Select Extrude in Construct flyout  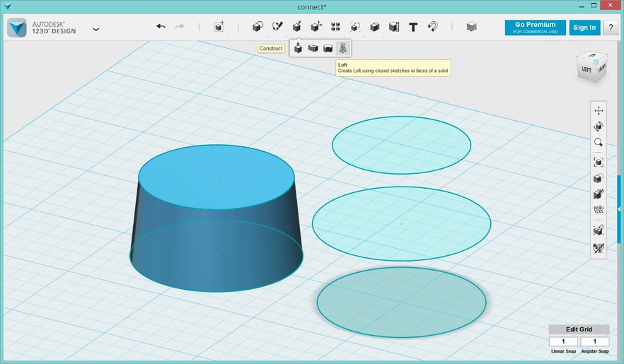tap(298, 48)
